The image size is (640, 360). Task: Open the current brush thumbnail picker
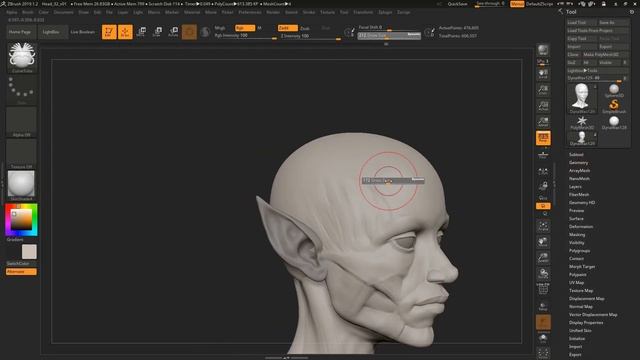[x=22, y=57]
